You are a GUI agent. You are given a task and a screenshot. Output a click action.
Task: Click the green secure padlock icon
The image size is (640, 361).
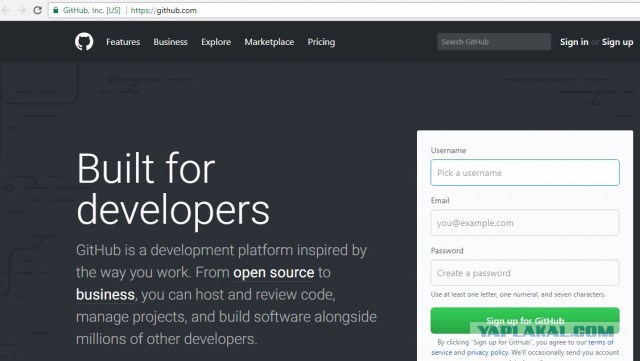point(56,10)
